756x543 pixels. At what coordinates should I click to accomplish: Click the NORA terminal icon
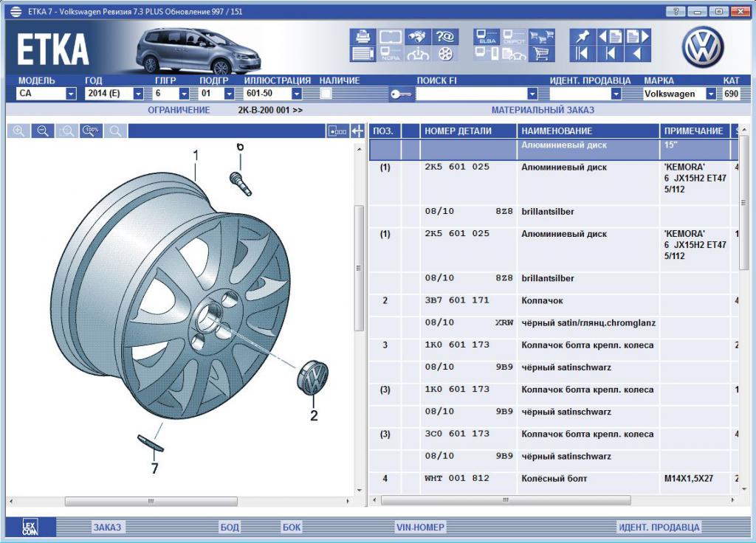390,53
